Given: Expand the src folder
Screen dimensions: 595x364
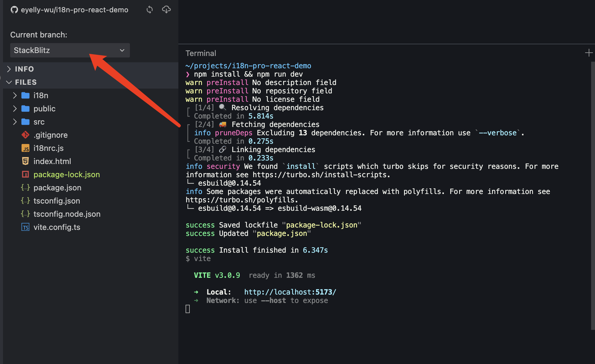Looking at the screenshot, I should click(x=15, y=122).
